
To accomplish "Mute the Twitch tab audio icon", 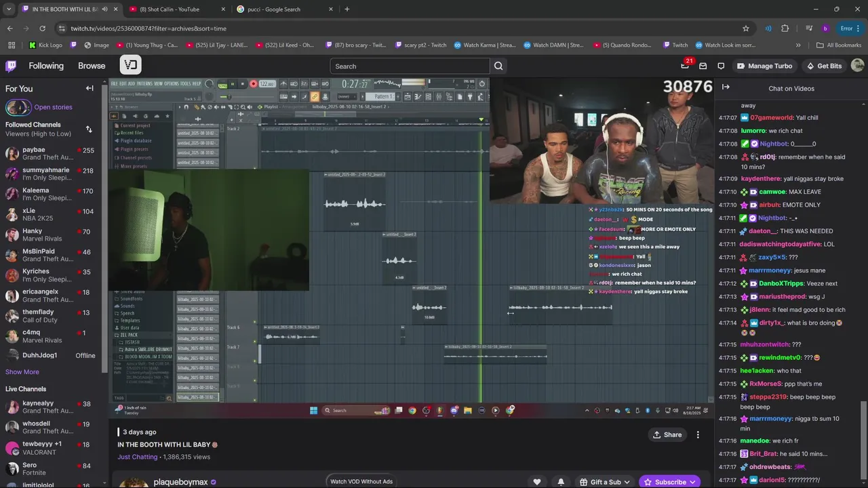I will point(104,9).
